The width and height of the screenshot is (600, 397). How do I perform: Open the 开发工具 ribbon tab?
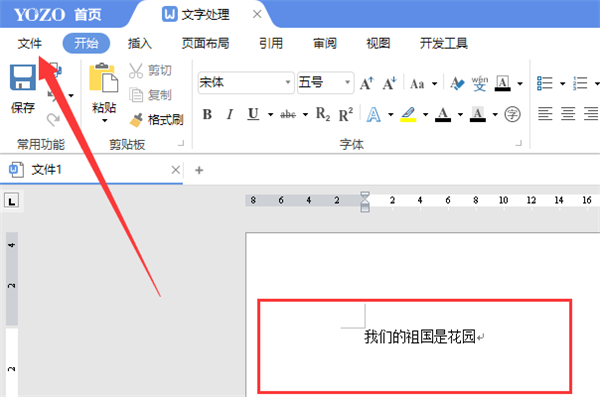click(x=444, y=43)
